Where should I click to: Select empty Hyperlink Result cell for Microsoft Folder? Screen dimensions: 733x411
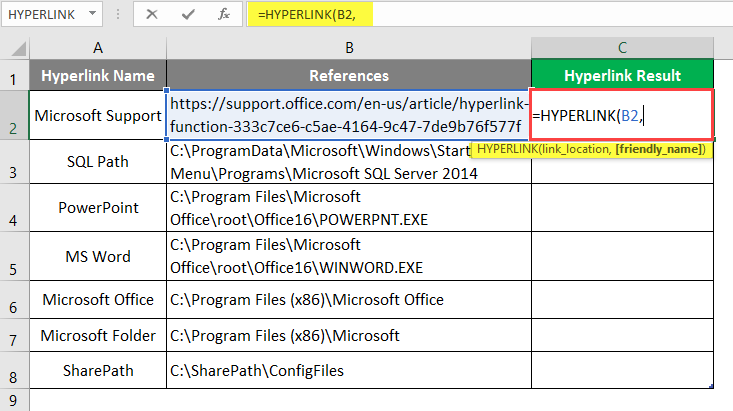point(622,335)
